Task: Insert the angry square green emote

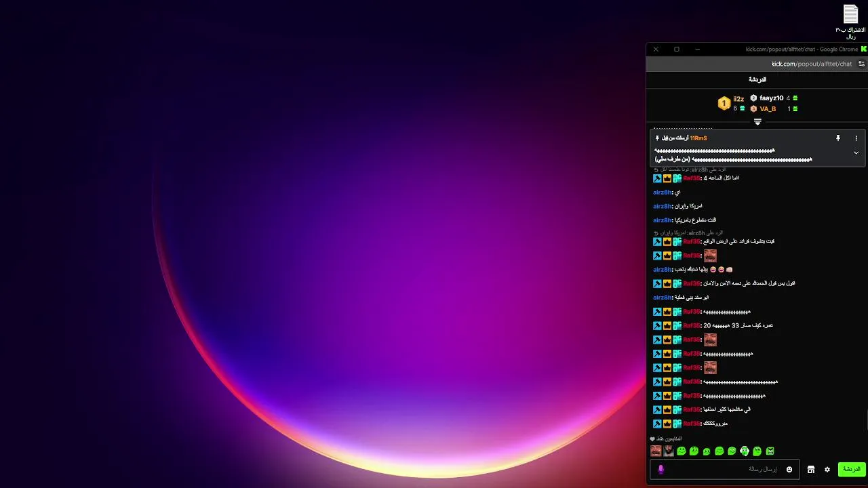Action: 770,451
